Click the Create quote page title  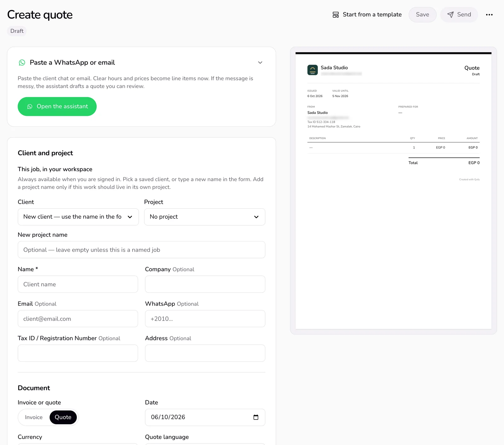click(40, 15)
